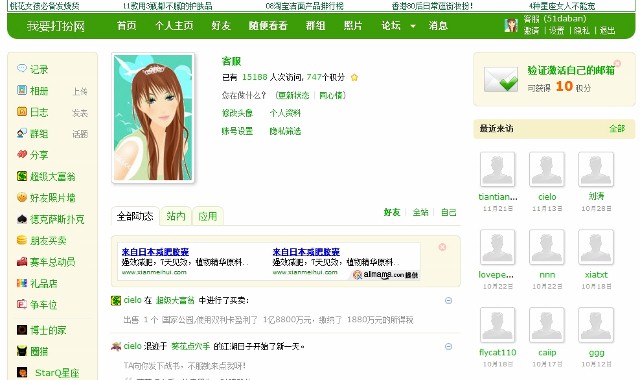Click the 超级大富翁 icon in cielo's feed entry

click(116, 300)
